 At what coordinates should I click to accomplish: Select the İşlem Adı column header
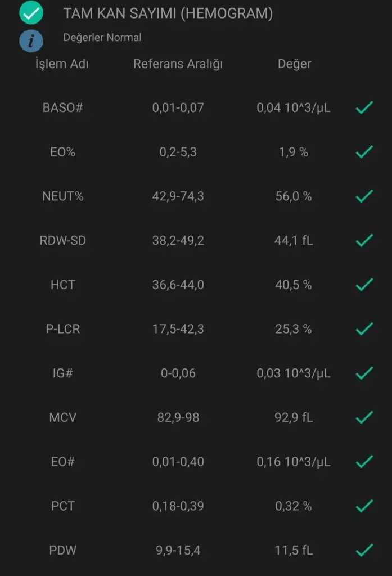(x=62, y=64)
